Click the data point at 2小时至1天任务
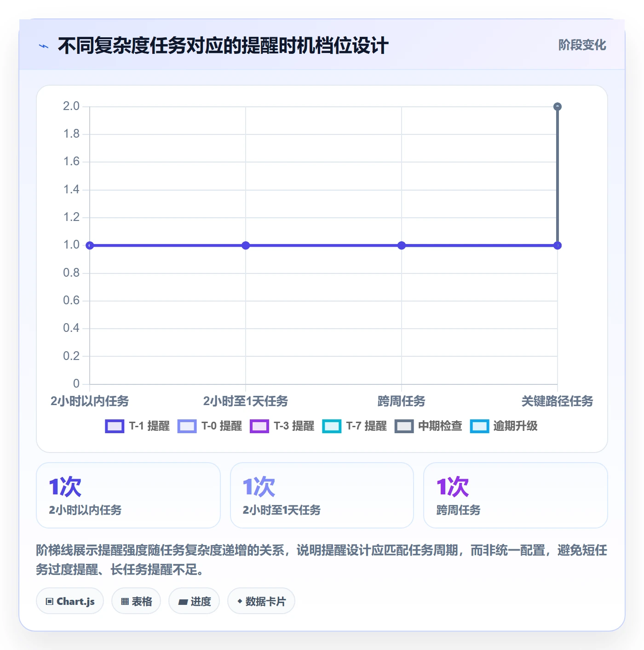 (x=246, y=245)
